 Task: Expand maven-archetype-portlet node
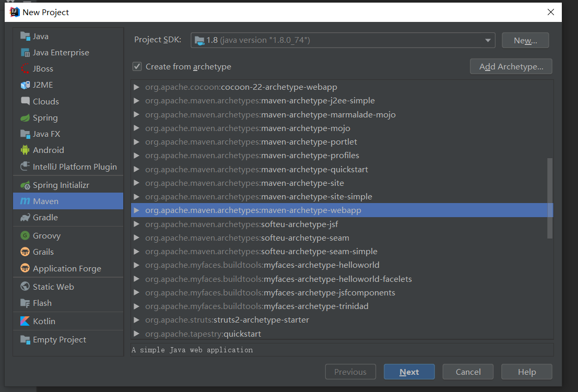136,142
